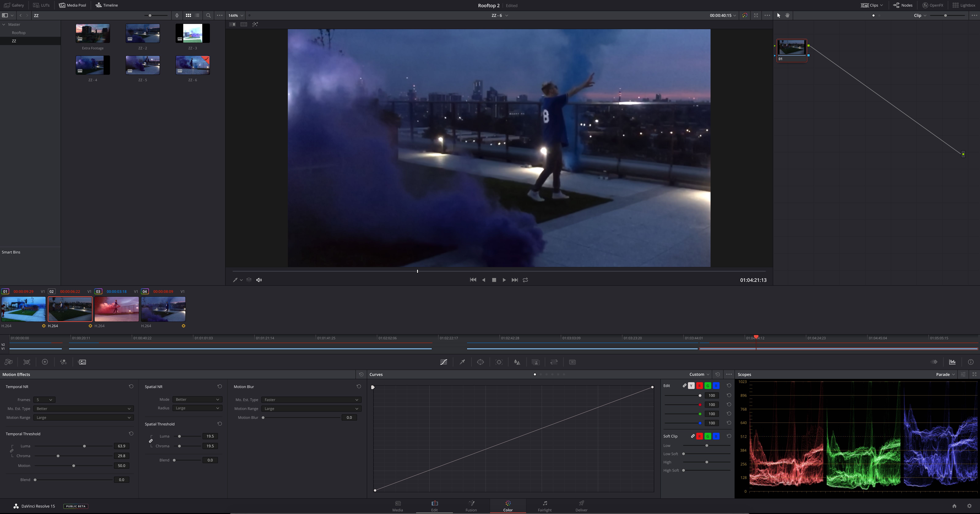
Task: Show the Scopes panel icon
Action: click(x=952, y=362)
